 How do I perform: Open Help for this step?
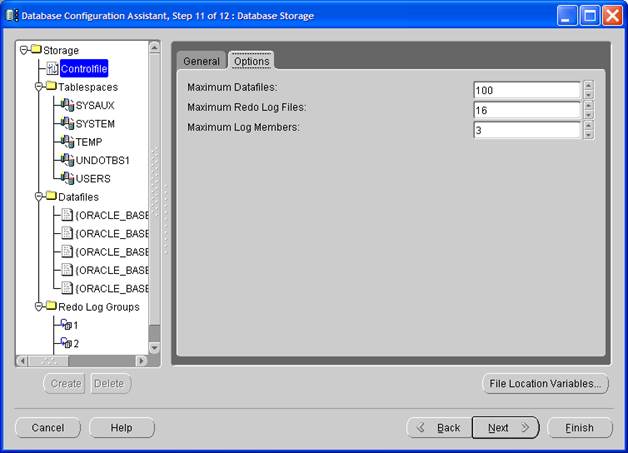[122, 428]
